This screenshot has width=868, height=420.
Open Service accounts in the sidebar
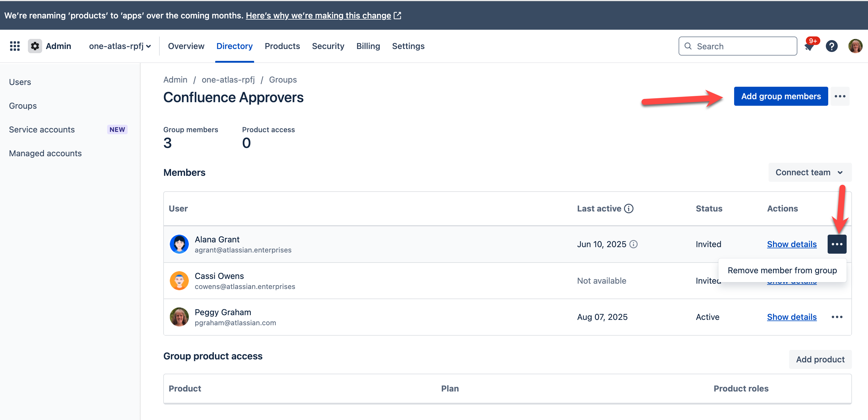(x=42, y=130)
